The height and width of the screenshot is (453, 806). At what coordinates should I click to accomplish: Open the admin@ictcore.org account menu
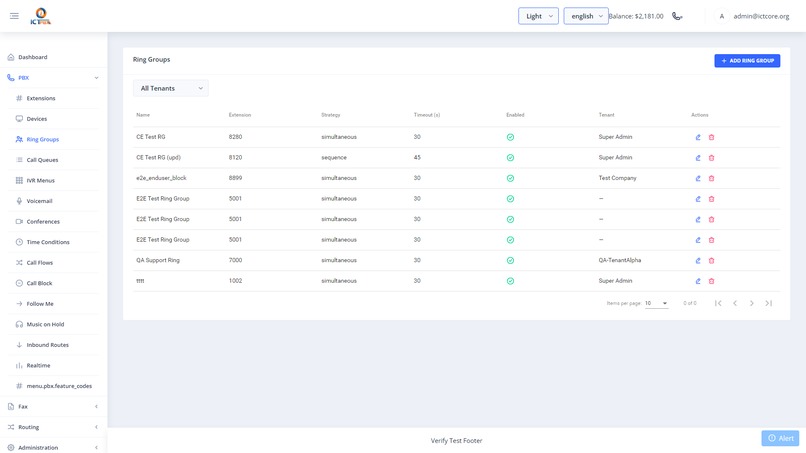(x=761, y=16)
